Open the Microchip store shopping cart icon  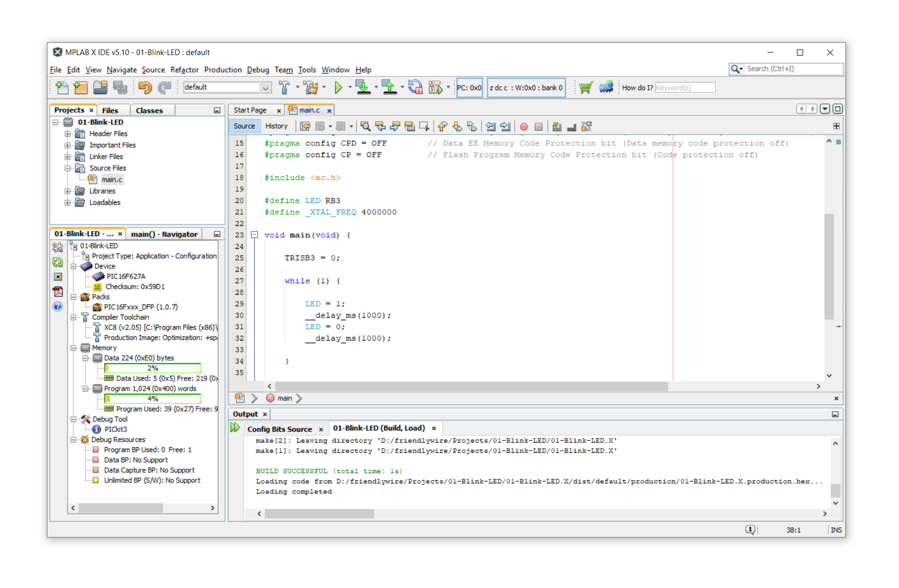point(586,88)
